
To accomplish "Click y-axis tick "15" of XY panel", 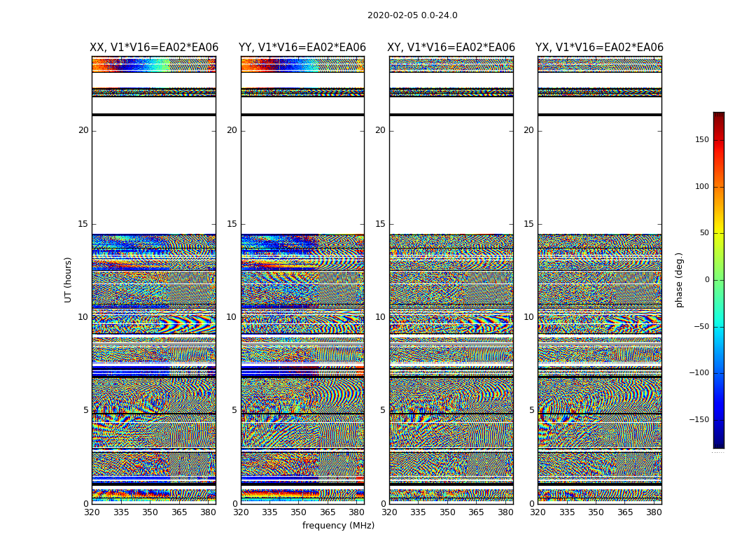I will coord(381,224).
